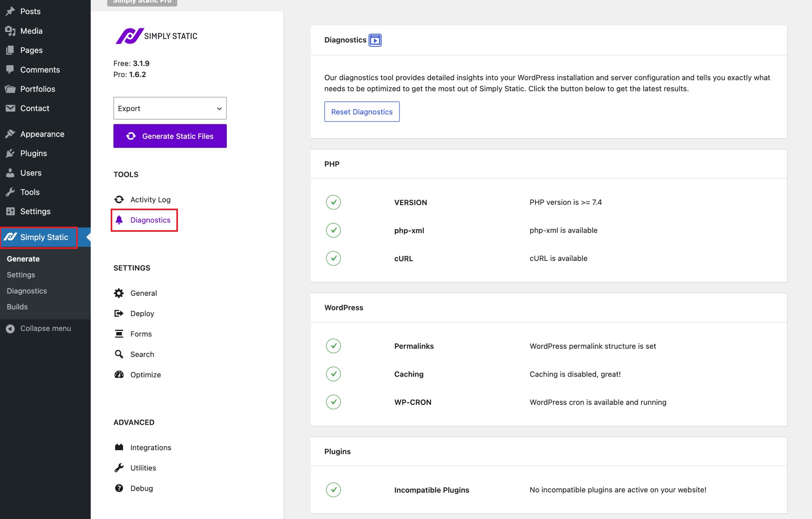This screenshot has height=519, width=812.
Task: Click the WordPress Settings sliders icon
Action: click(10, 211)
